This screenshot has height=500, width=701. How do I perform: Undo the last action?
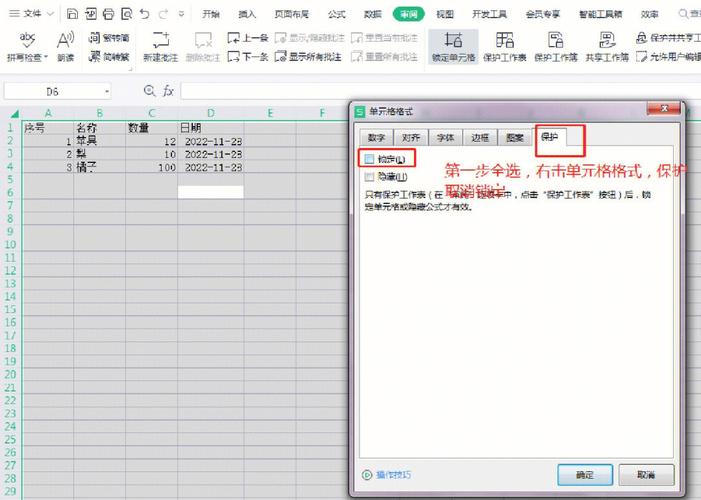[x=144, y=14]
